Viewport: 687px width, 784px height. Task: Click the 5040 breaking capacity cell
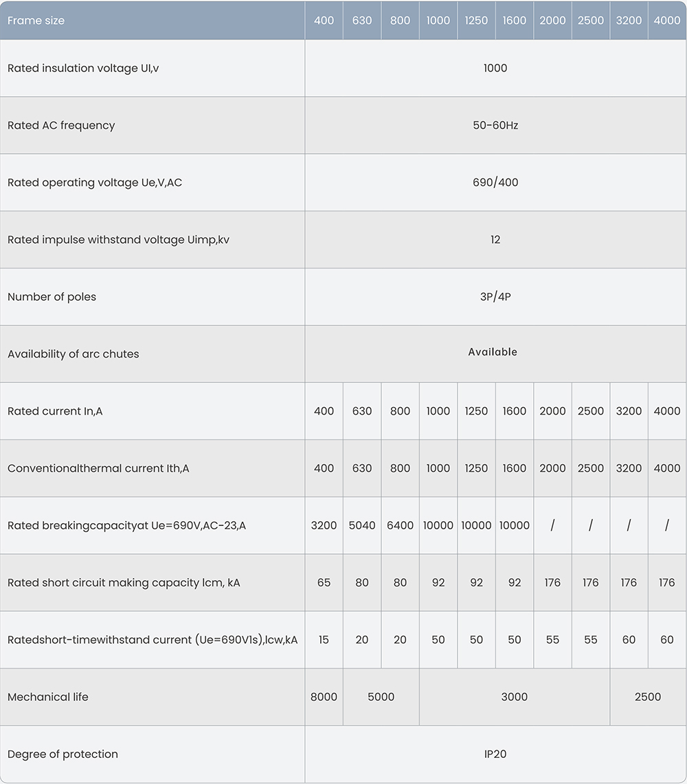tap(362, 525)
